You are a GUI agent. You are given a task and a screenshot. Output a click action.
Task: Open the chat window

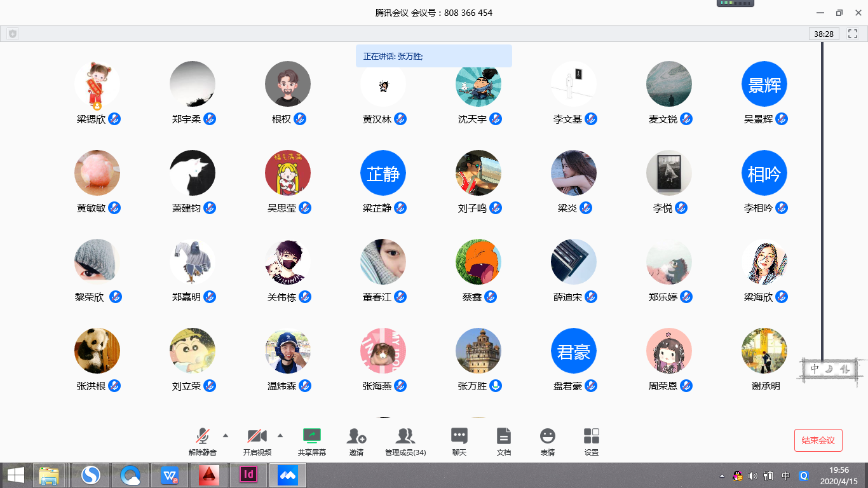tap(459, 442)
